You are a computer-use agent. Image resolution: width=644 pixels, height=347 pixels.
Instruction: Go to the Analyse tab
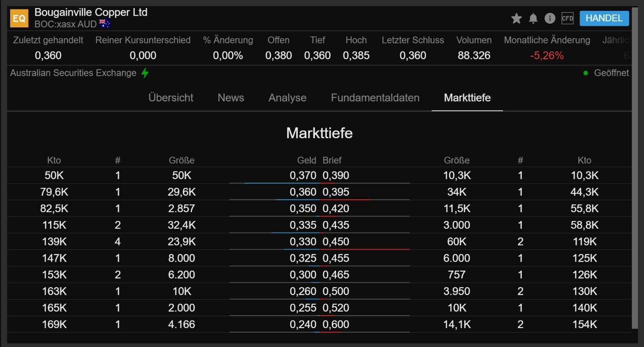(x=287, y=98)
